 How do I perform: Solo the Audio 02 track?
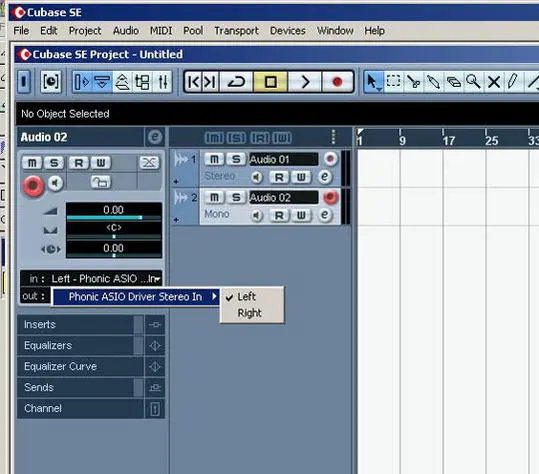[236, 197]
